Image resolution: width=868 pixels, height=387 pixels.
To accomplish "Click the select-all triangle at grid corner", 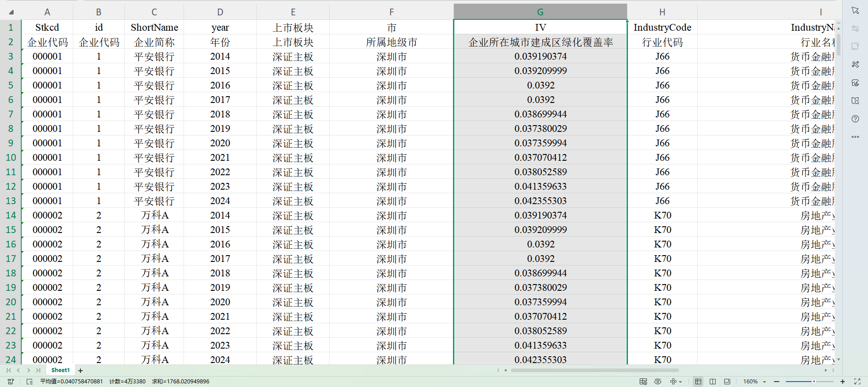I will [11, 12].
